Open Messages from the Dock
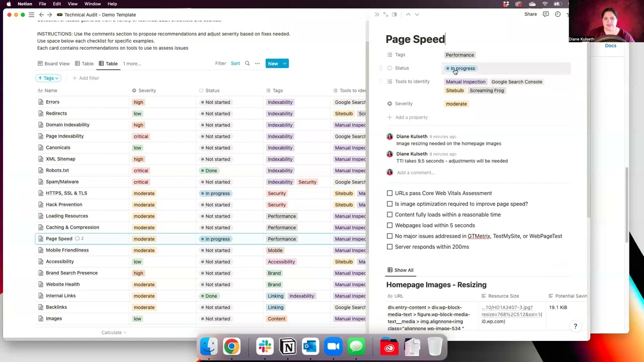This screenshot has height=362, width=644. pyautogui.click(x=356, y=346)
